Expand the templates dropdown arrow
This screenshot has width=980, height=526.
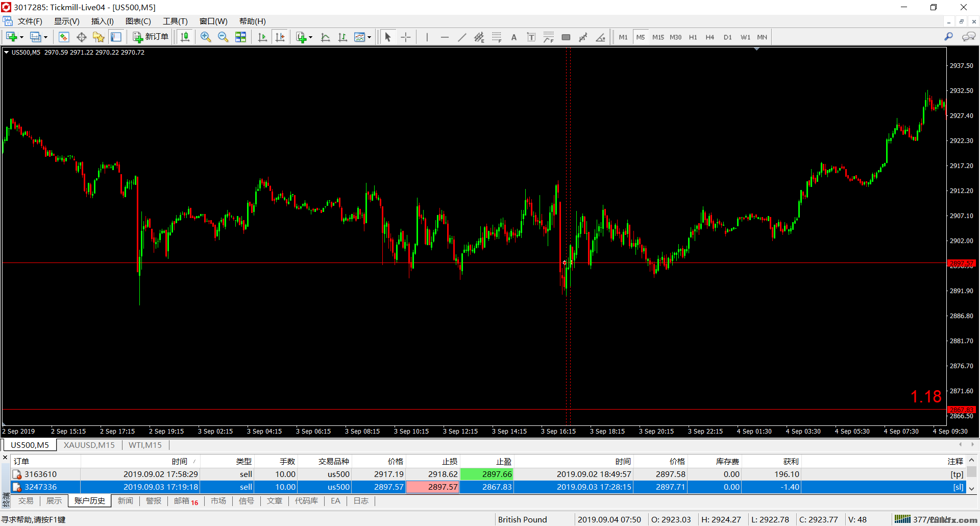tap(369, 37)
